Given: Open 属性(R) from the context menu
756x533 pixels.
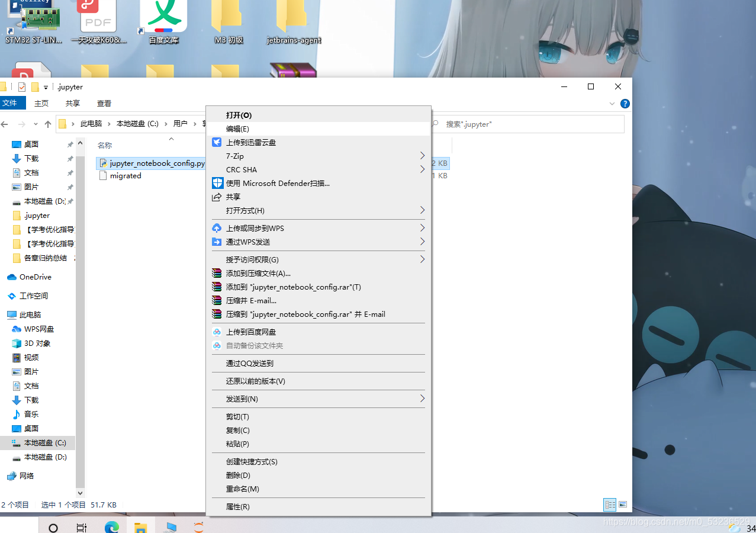Looking at the screenshot, I should (x=319, y=506).
